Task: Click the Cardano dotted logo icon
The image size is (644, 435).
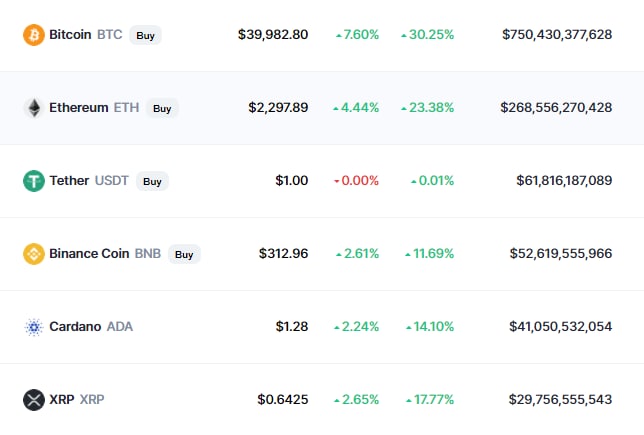Action: point(34,327)
